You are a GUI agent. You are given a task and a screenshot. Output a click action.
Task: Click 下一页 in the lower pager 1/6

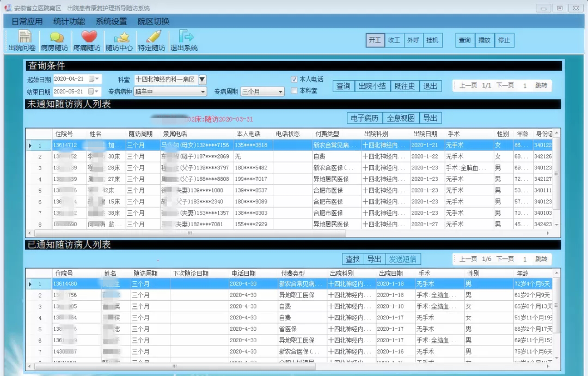tap(505, 259)
